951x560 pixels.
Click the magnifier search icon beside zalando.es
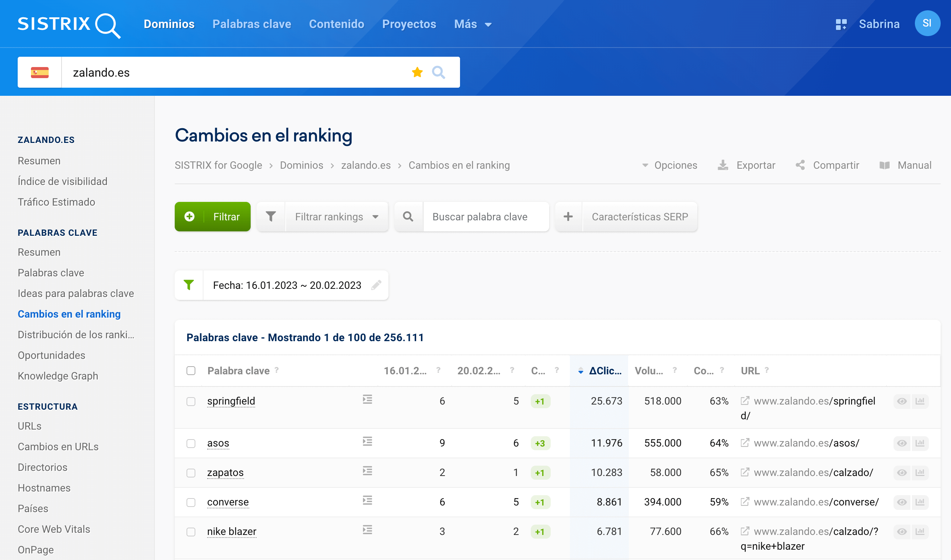pos(438,72)
